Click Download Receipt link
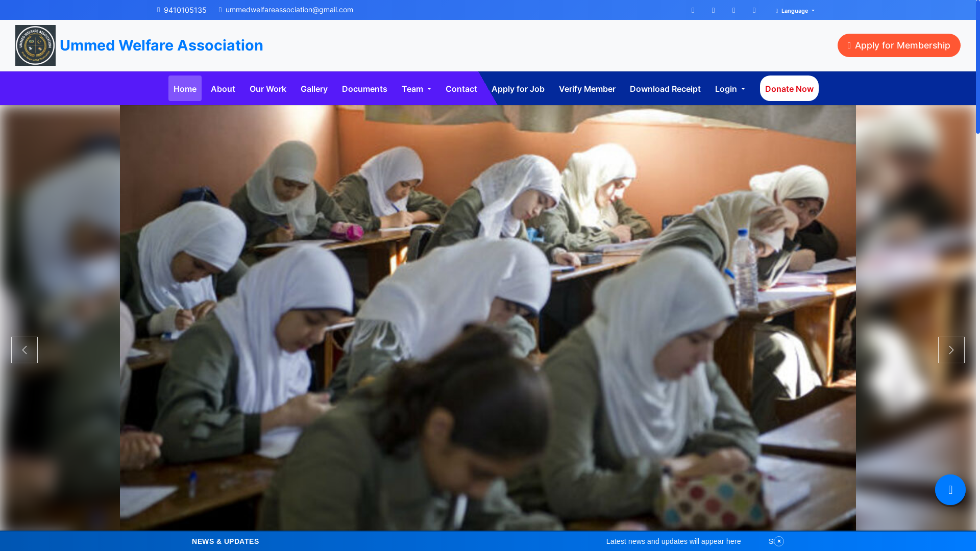This screenshot has width=980, height=551. 665,89
